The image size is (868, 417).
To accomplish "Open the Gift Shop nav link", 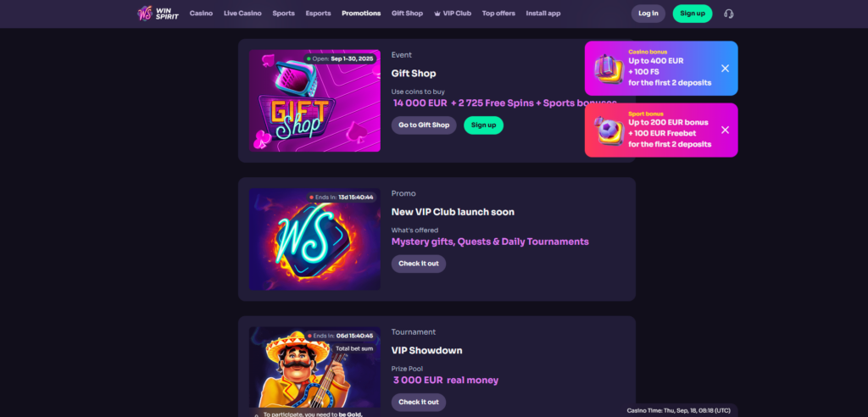I will (x=407, y=14).
